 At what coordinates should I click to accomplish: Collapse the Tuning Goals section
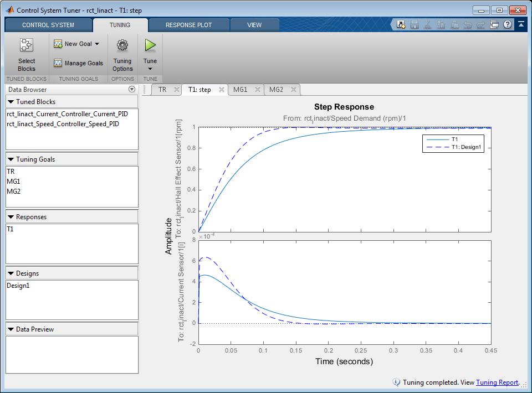[x=11, y=159]
